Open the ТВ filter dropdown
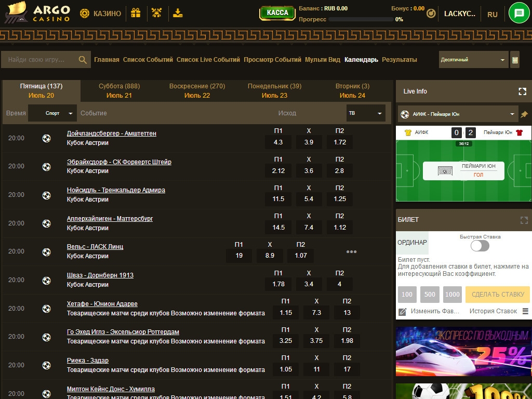This screenshot has width=532, height=399. [366, 113]
